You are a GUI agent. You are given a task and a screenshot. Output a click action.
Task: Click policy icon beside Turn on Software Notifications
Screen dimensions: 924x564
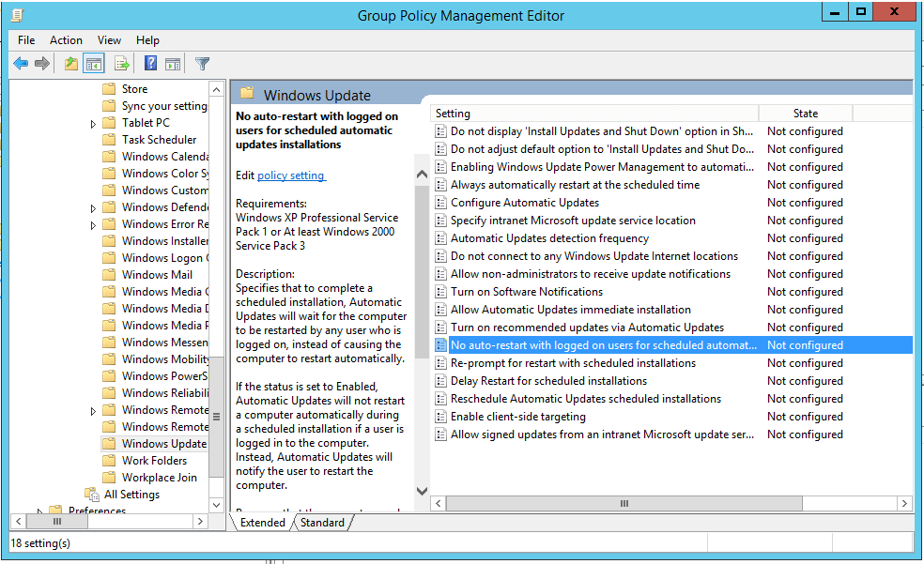[x=440, y=292]
